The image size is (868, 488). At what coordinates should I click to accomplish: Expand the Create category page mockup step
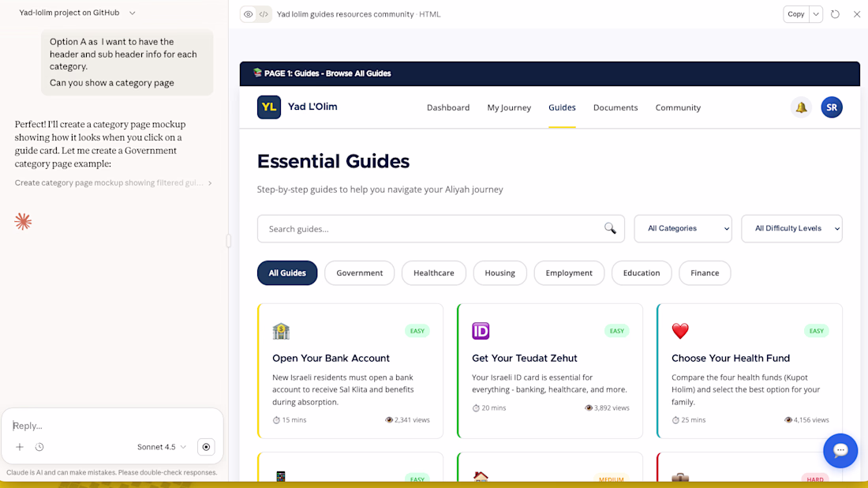pyautogui.click(x=114, y=182)
